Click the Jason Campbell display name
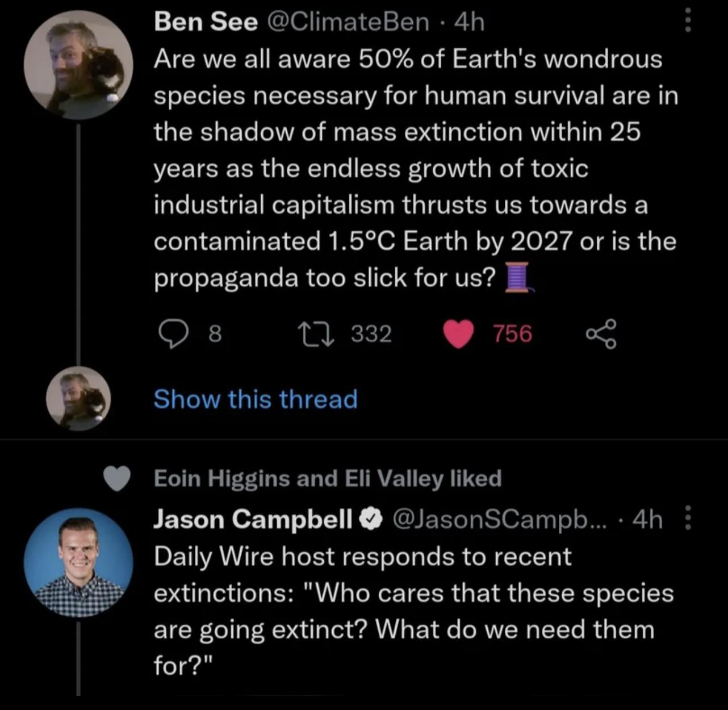The height and width of the screenshot is (710, 728). (x=253, y=519)
